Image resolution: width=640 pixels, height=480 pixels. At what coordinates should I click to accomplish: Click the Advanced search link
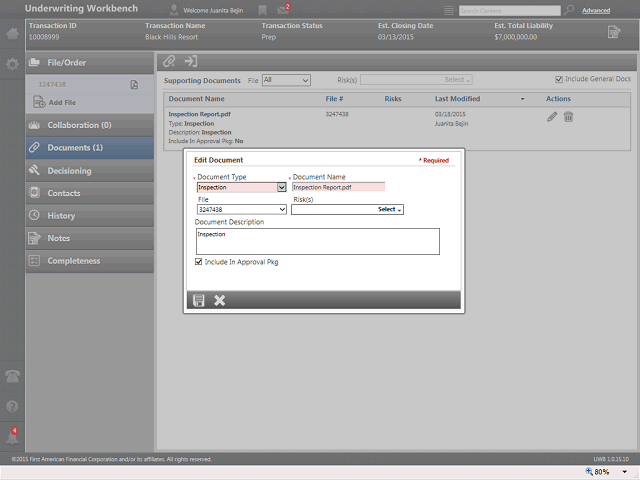[596, 11]
